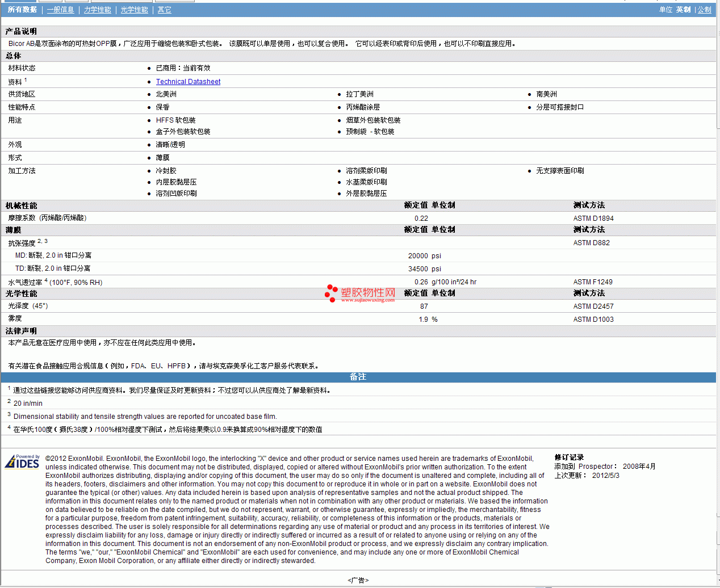The width and height of the screenshot is (720, 588).
Task: Click the water vapor value 0.26
Action: 421,282
